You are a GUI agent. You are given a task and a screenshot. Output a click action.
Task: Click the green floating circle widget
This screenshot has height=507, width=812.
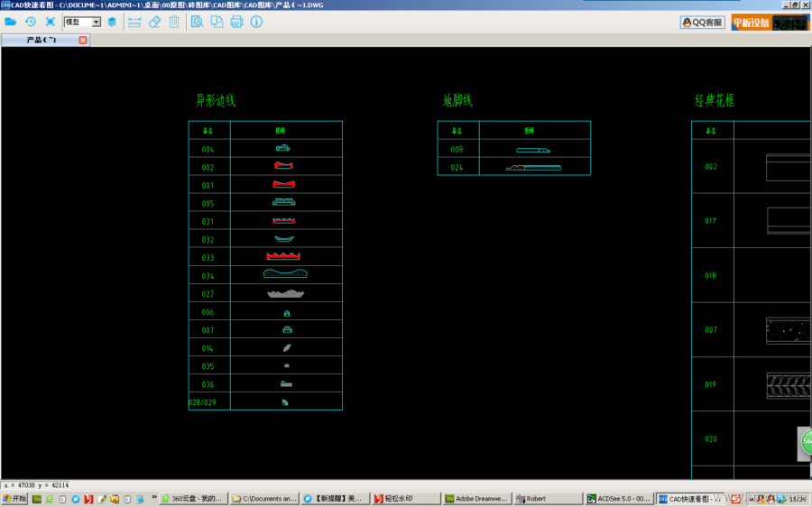[806, 441]
